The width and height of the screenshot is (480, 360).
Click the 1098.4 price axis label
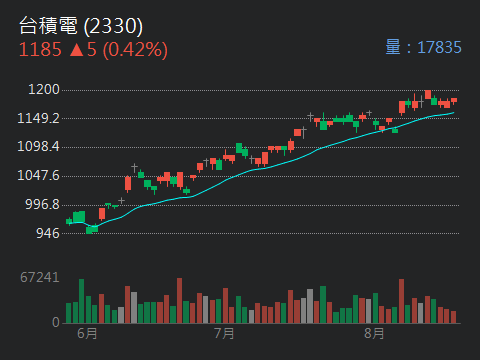(38, 146)
